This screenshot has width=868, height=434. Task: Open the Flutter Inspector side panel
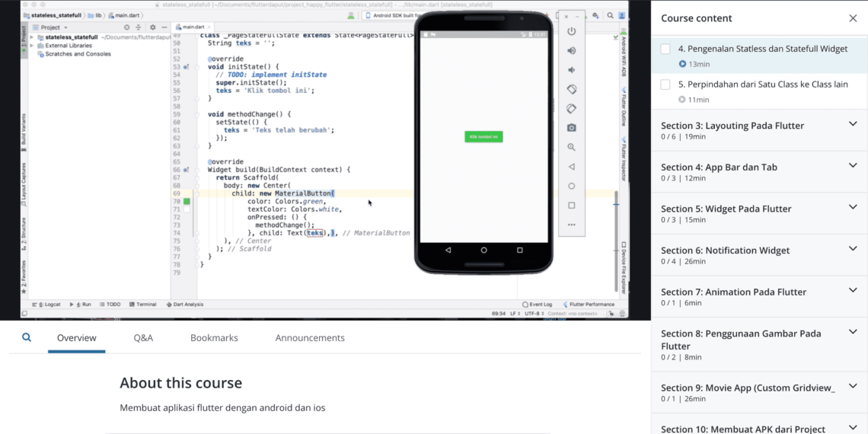(x=624, y=159)
